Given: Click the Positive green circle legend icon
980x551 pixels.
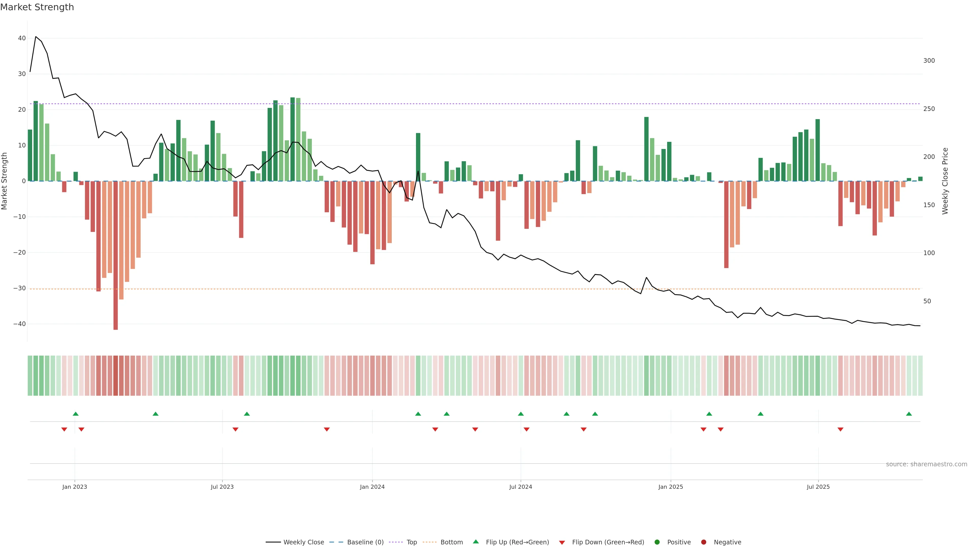Looking at the screenshot, I should [x=657, y=542].
